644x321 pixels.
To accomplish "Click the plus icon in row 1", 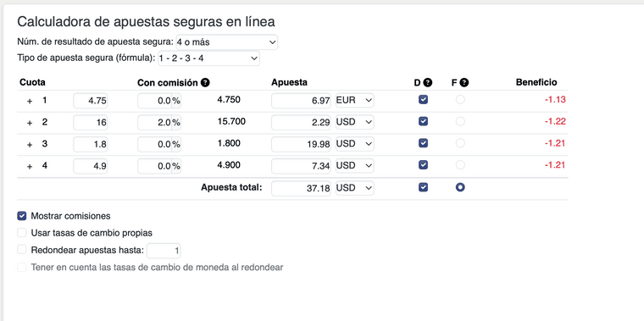I will 30,101.
